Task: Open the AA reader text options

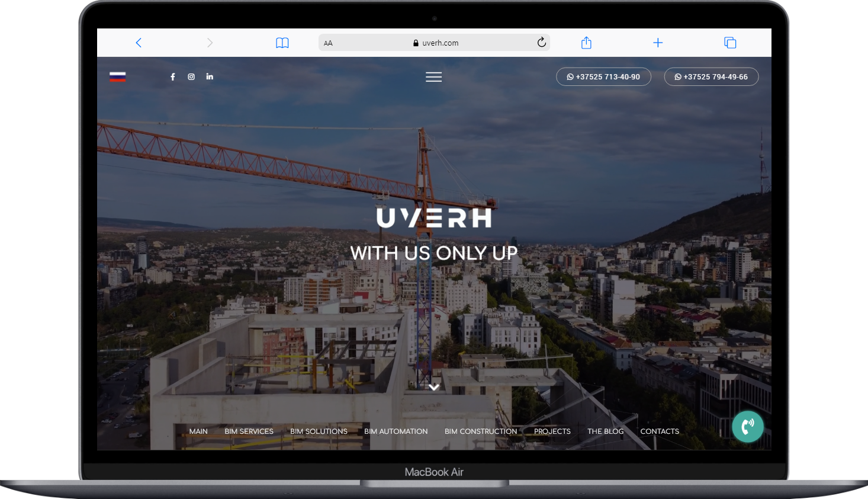Action: tap(328, 43)
